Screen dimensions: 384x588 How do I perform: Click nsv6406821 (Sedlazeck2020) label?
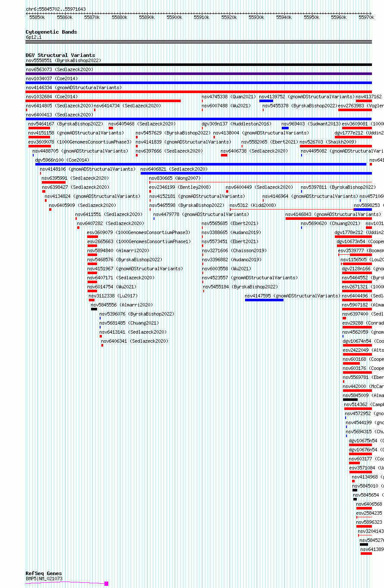(174, 169)
